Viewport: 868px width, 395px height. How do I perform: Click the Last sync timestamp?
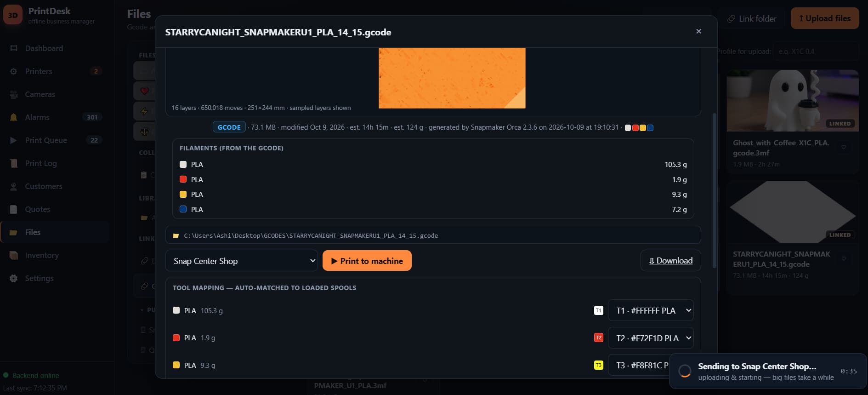pos(35,388)
